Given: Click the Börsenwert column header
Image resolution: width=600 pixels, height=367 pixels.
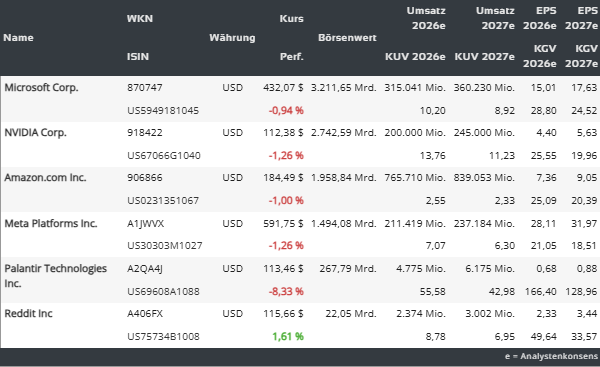Looking at the screenshot, I should tap(347, 38).
